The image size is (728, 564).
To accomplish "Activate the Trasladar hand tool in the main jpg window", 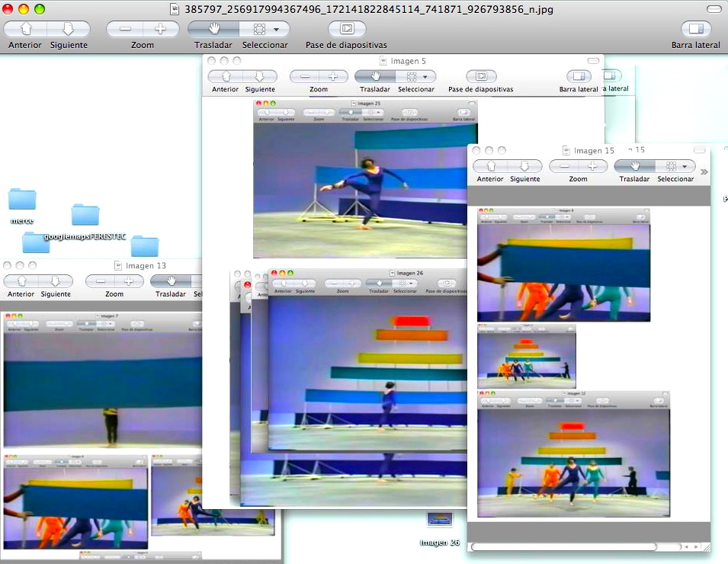I will tap(213, 29).
